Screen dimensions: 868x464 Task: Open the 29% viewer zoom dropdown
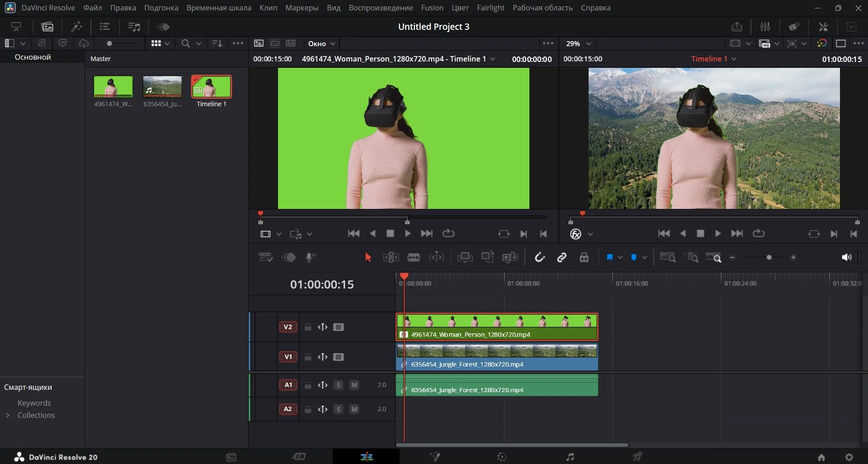(578, 43)
